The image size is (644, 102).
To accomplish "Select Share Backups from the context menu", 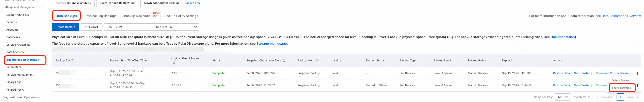I will tap(621, 88).
